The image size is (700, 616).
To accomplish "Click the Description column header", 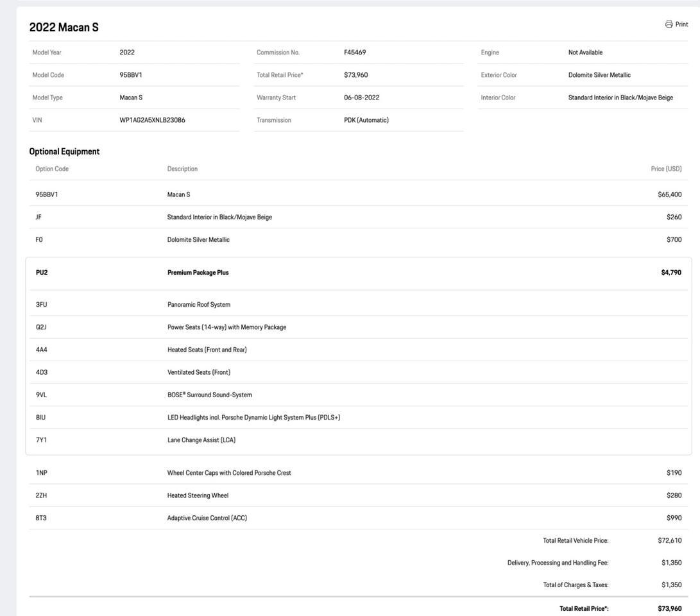I will pos(182,169).
